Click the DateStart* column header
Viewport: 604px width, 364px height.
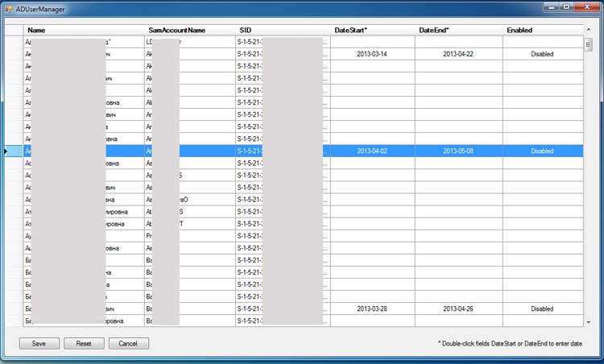tap(372, 30)
